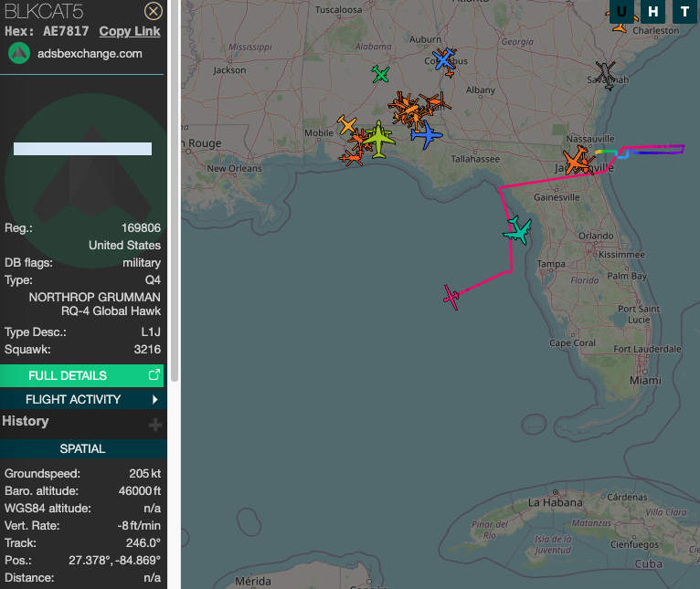This screenshot has height=589, width=700.
Task: Close the BLKCAT5 info panel
Action: tap(154, 11)
